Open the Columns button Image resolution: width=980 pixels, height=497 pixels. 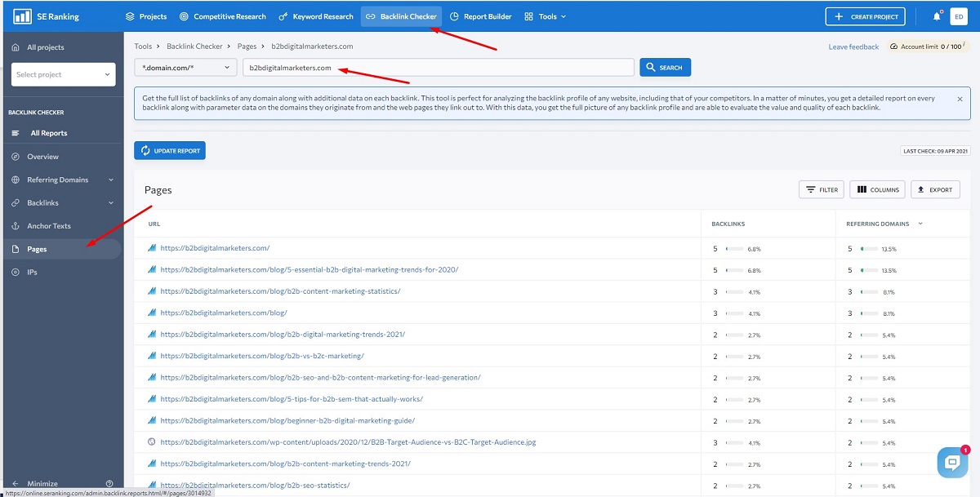tap(877, 189)
